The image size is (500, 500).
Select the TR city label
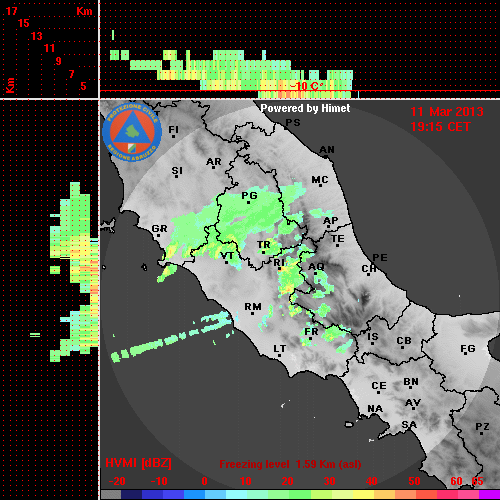click(x=264, y=245)
